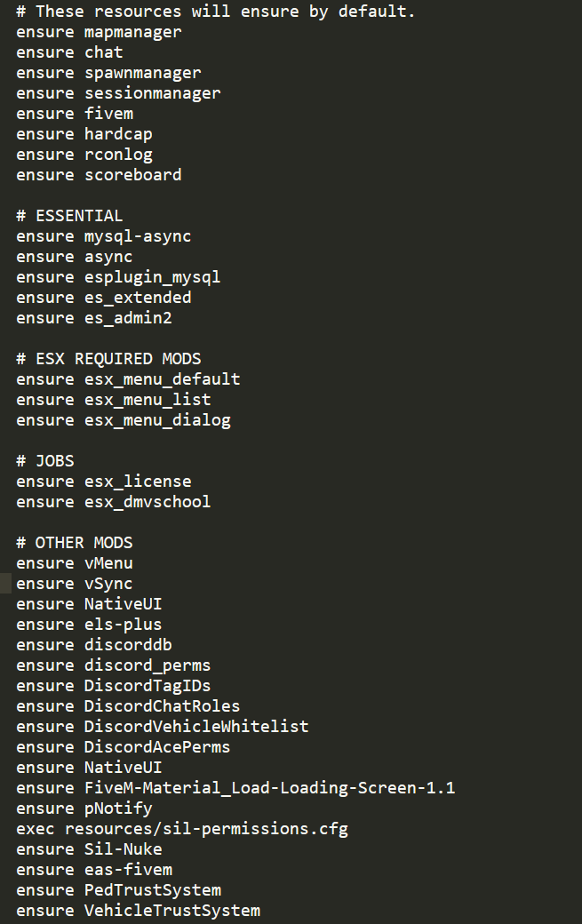Click the FiveM-Material_Load-Loading-Screen-1.1 line

235,788
